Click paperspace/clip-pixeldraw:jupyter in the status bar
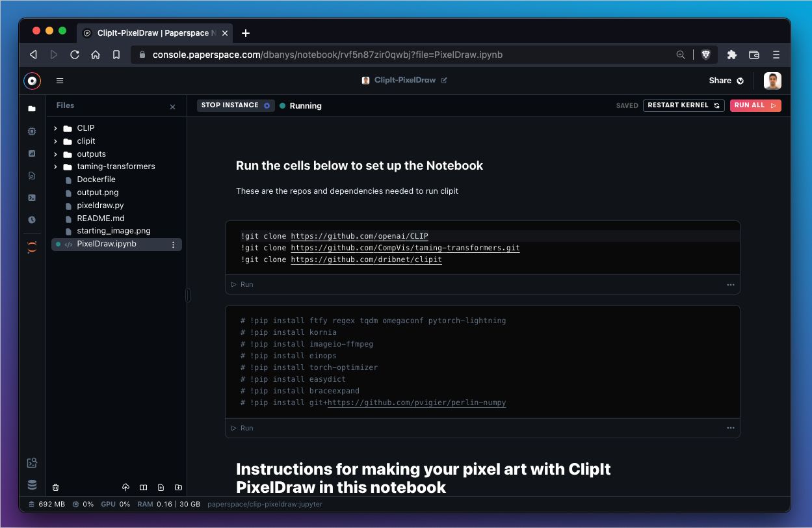This screenshot has height=528, width=812. point(265,504)
